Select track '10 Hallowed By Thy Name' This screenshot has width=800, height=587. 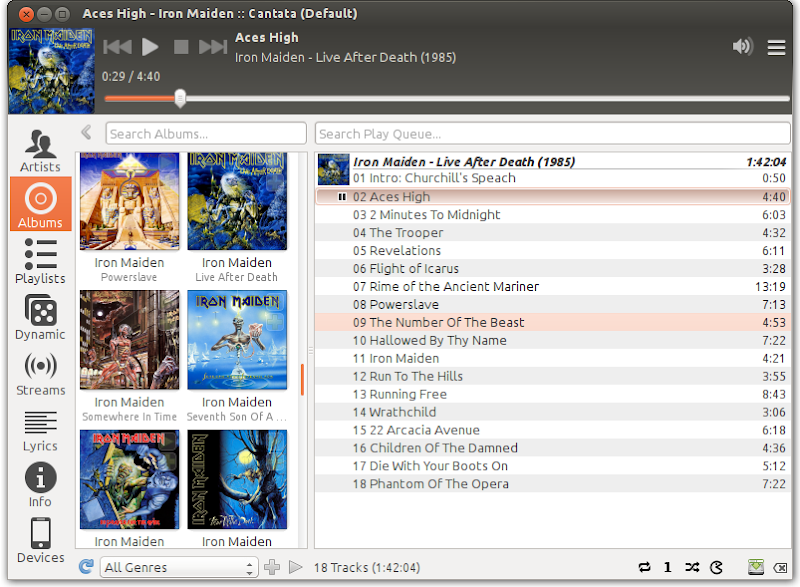click(x=553, y=340)
